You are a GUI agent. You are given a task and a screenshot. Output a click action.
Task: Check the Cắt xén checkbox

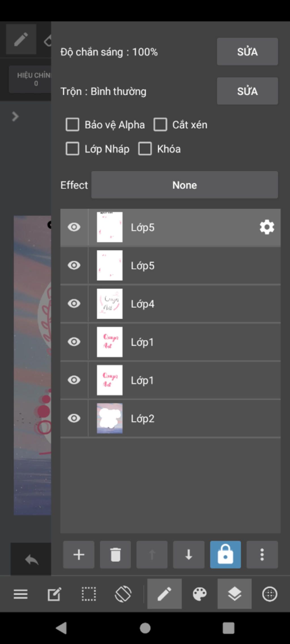(160, 125)
